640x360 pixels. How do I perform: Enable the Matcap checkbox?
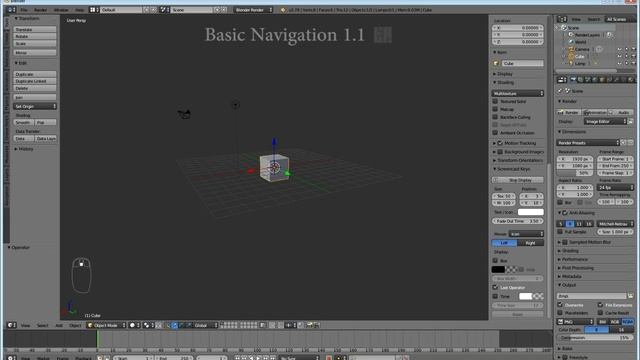[x=496, y=109]
